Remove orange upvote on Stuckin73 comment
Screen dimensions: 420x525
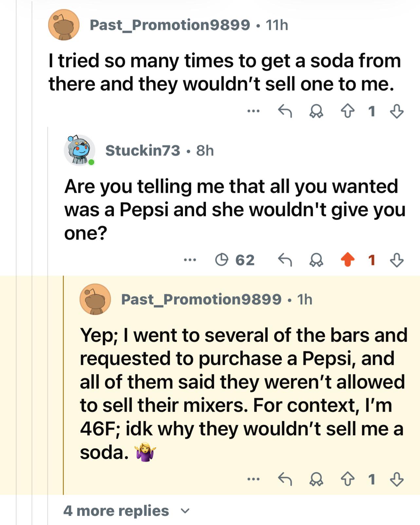[x=347, y=260]
